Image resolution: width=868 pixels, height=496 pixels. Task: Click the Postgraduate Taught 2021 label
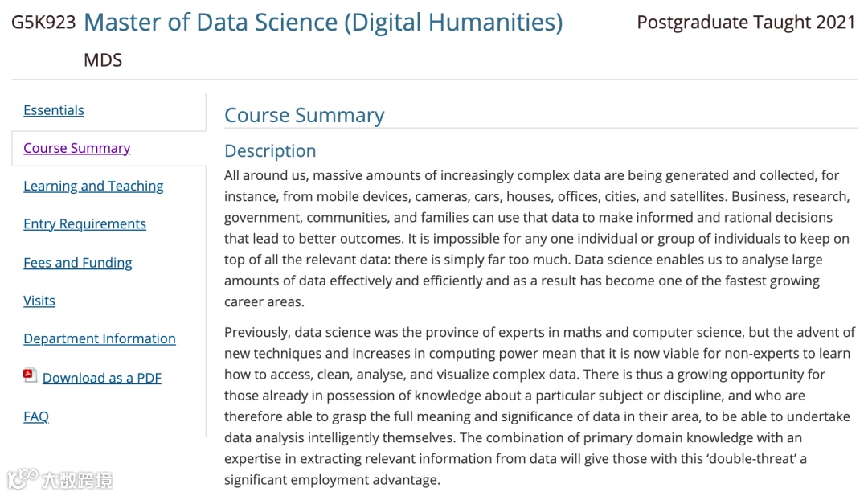click(x=746, y=23)
